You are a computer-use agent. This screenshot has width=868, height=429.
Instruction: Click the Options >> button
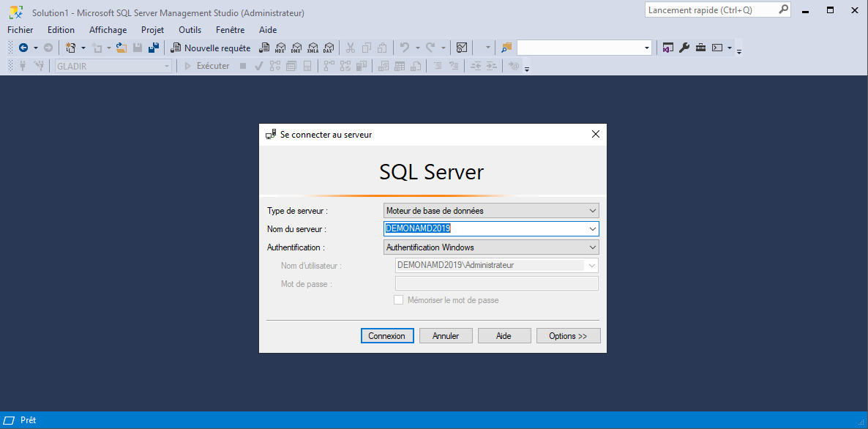coord(568,336)
